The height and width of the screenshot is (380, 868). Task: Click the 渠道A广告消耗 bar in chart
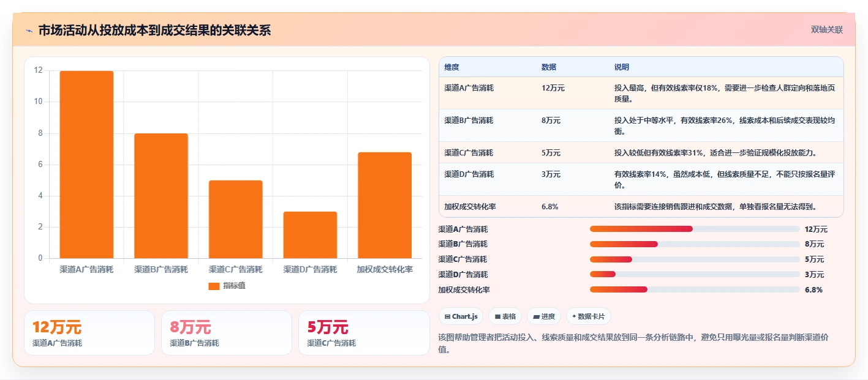click(x=86, y=165)
